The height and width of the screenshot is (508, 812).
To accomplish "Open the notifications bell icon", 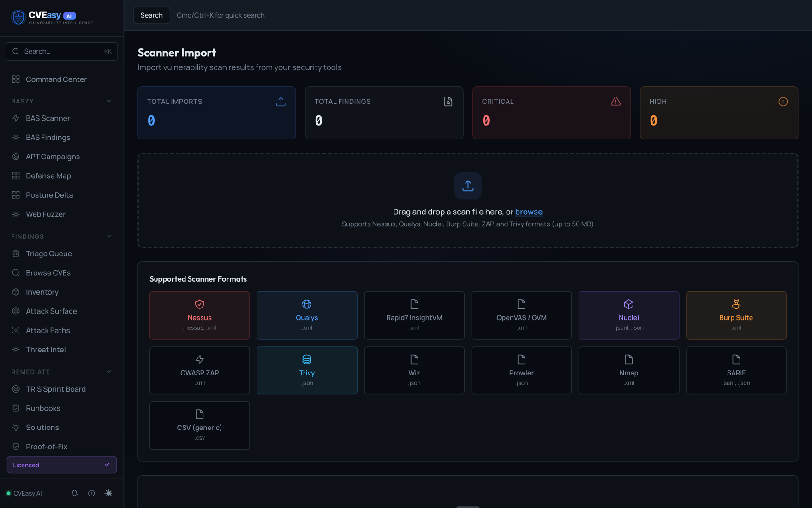I will coord(74,493).
